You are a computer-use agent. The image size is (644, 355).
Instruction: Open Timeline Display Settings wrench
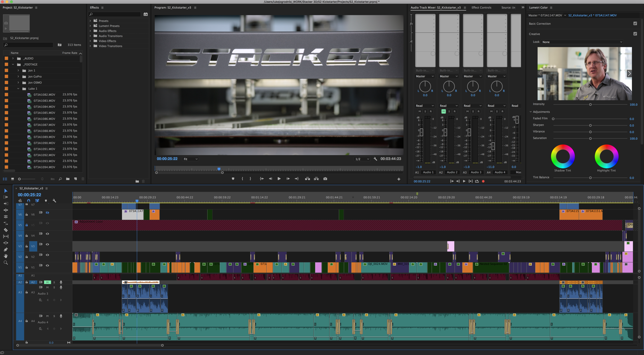coord(54,201)
